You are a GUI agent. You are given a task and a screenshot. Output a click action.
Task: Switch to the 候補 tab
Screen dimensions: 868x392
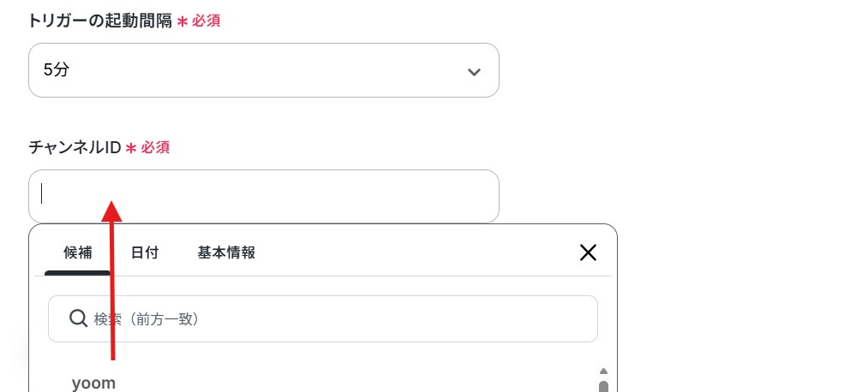[77, 252]
